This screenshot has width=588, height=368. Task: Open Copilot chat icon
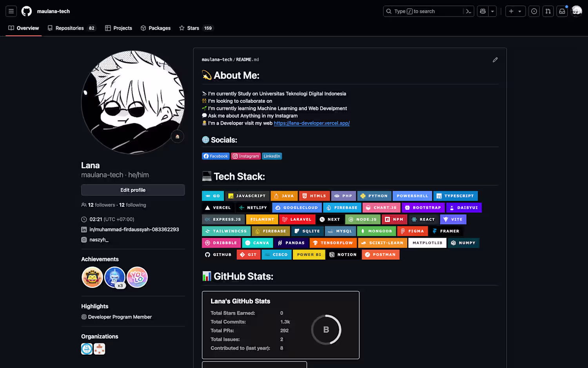click(483, 11)
